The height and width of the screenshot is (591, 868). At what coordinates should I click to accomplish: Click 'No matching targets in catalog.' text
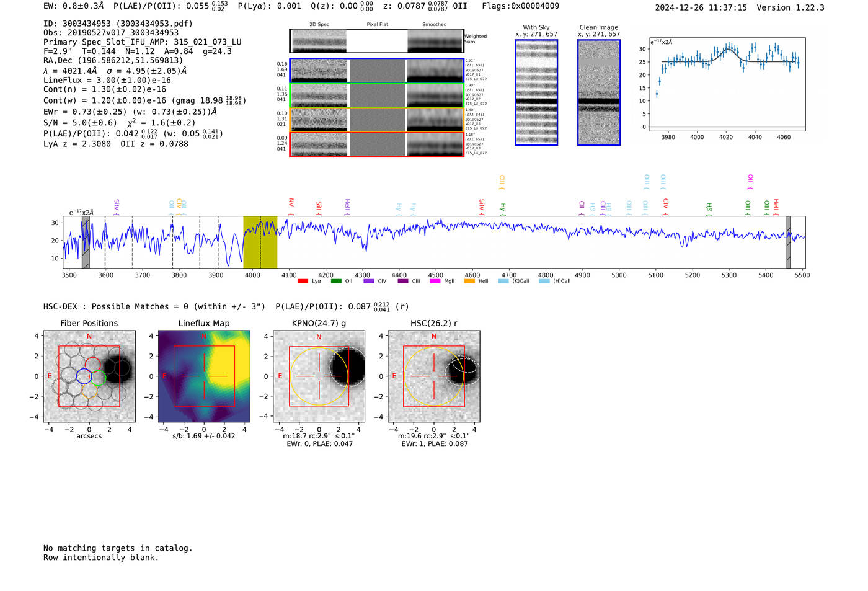[x=118, y=548]
